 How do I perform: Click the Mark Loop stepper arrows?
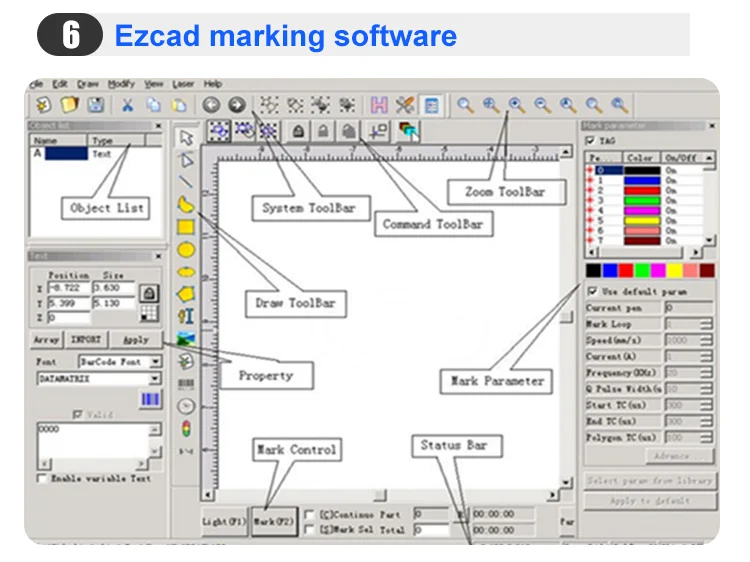pyautogui.click(x=706, y=325)
